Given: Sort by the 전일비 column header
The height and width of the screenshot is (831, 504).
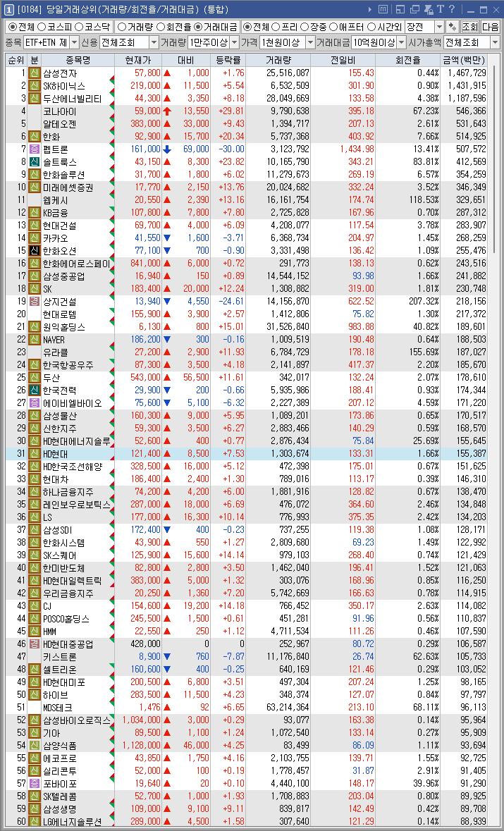Looking at the screenshot, I should 343,61.
